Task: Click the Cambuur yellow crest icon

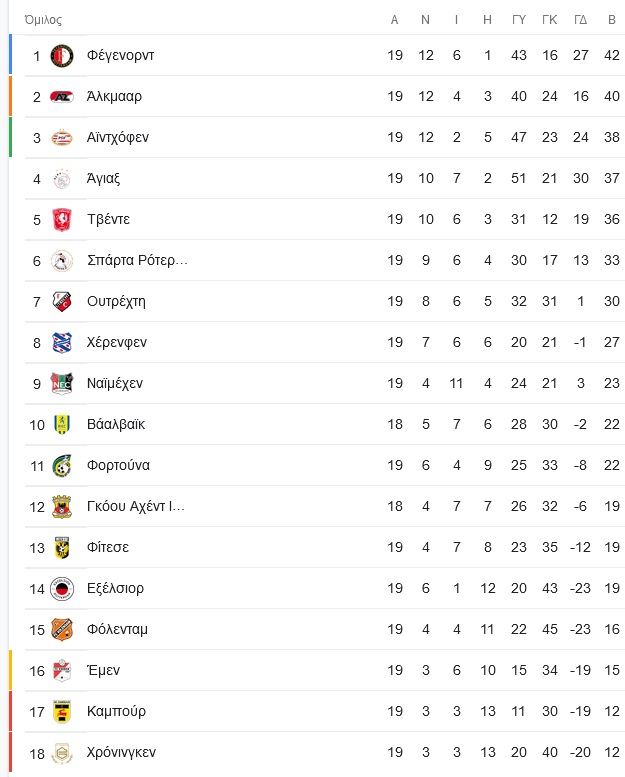Action: tap(62, 712)
